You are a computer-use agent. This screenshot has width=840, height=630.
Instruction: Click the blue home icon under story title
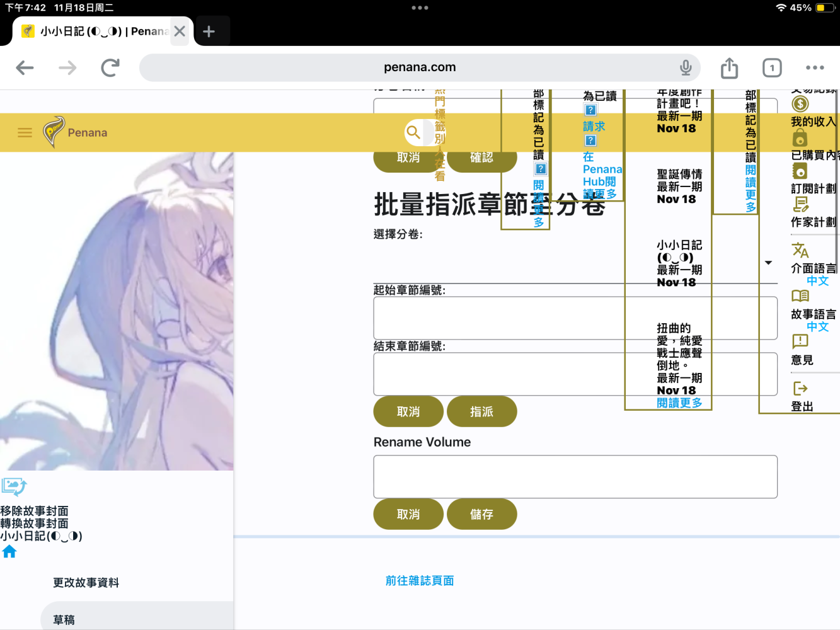point(9,552)
